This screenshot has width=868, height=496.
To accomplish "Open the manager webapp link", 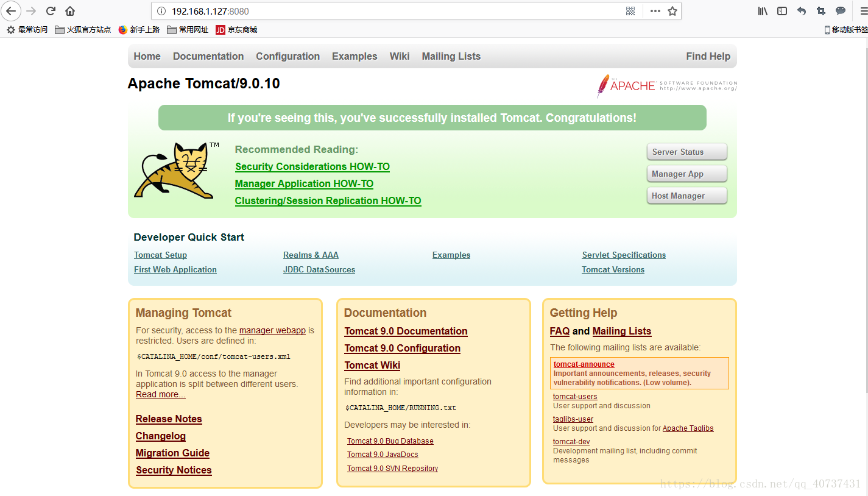I will point(272,330).
